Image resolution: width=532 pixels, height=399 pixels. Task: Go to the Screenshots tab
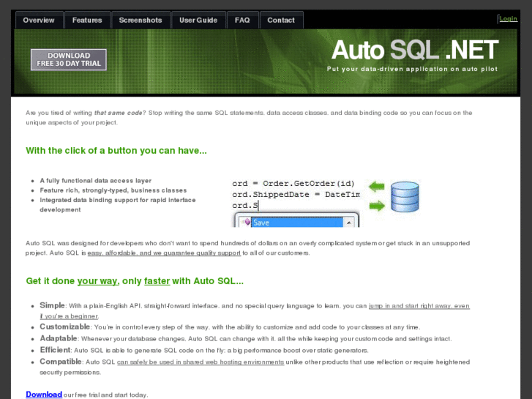(x=141, y=20)
